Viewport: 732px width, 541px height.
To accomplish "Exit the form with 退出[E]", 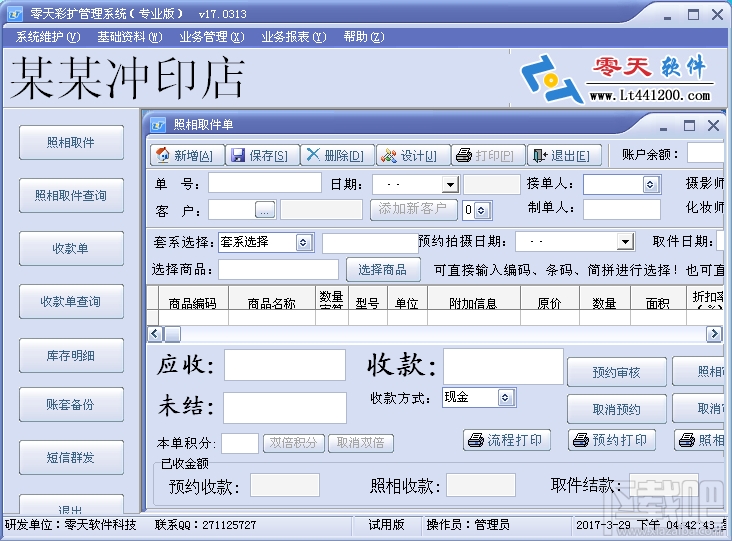I will [564, 155].
